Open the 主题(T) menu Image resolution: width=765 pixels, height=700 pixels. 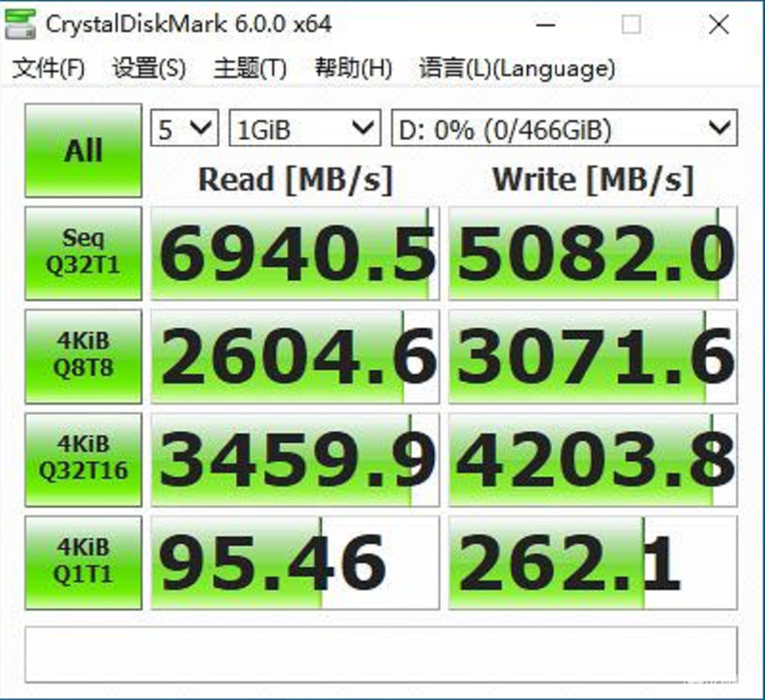250,68
